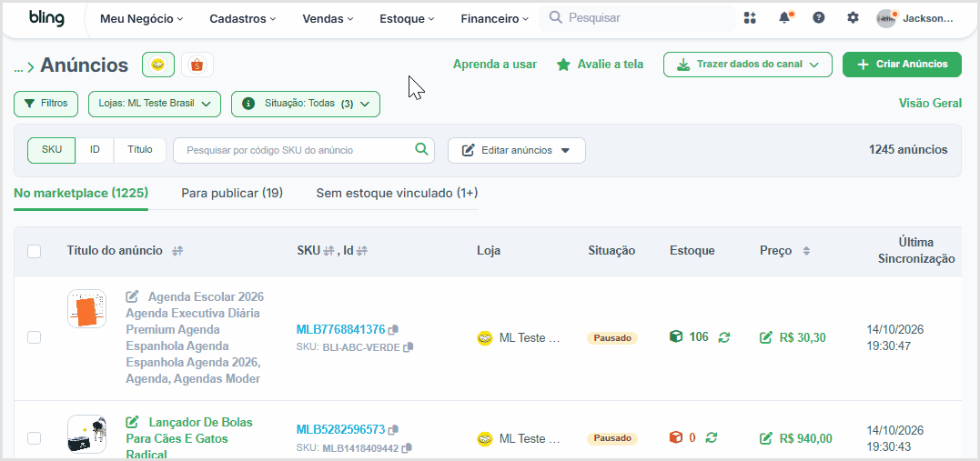Open the settings gear icon

[854, 18]
